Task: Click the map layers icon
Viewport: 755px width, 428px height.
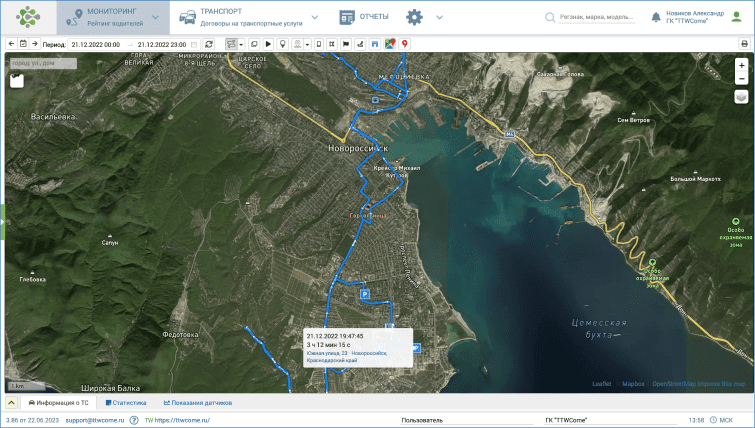Action: click(741, 97)
